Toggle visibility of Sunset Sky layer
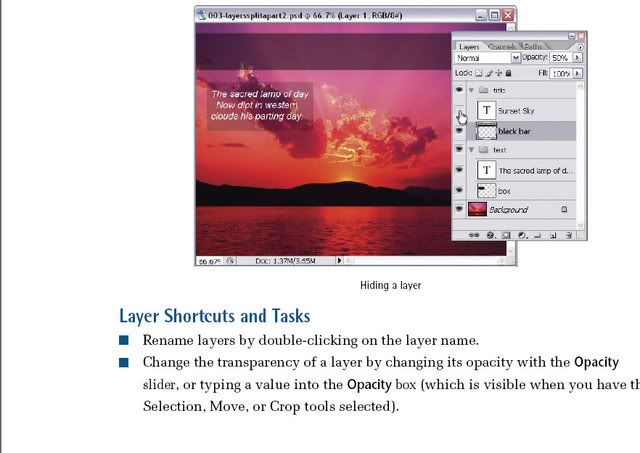The image size is (640, 453). point(459,110)
